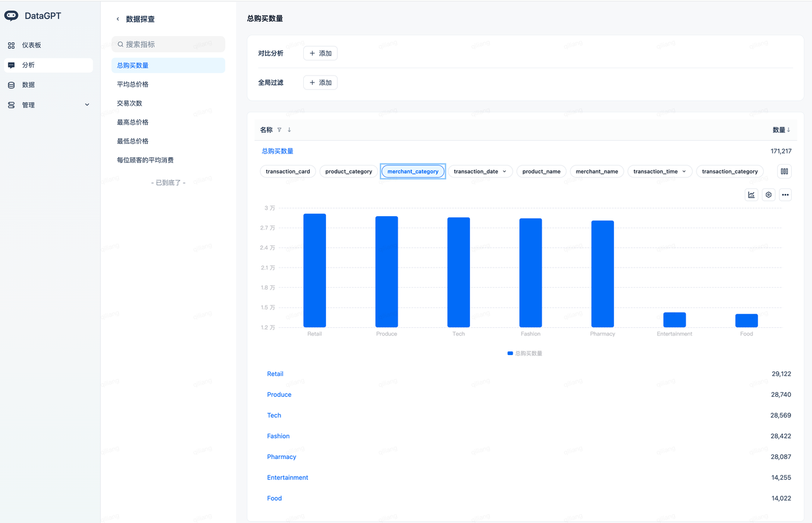This screenshot has height=523, width=812.
Task: Open the columns layout icon button
Action: 785,171
